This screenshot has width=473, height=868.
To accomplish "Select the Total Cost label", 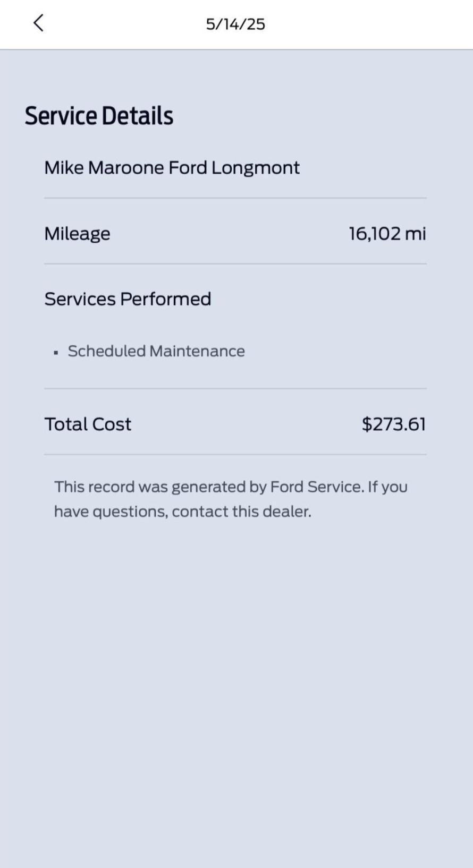I will coord(88,424).
